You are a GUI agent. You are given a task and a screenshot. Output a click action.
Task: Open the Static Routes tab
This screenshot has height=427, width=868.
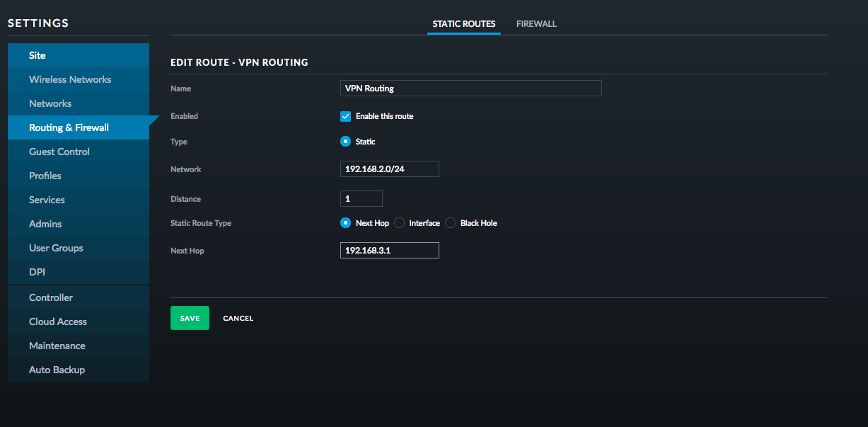click(x=463, y=24)
